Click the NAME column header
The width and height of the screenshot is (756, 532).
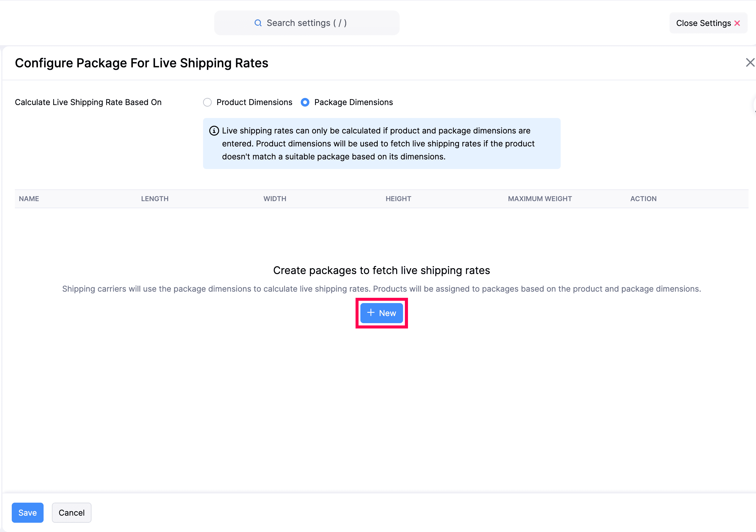tap(29, 199)
